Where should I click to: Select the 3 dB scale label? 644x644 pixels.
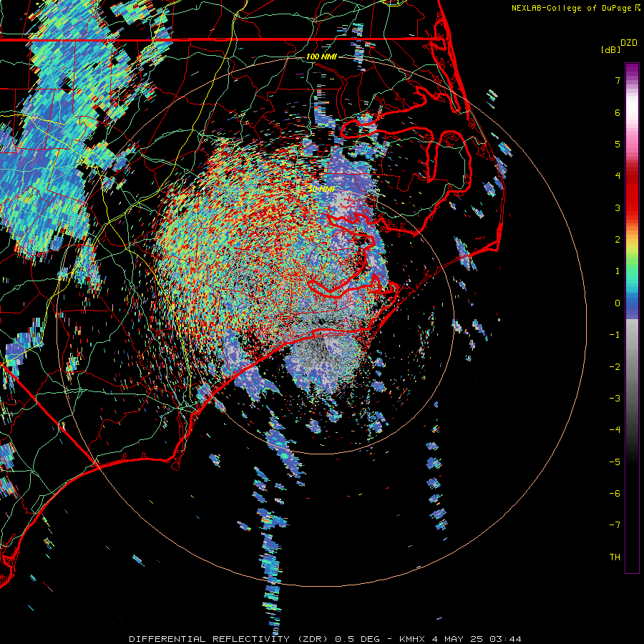tap(618, 208)
